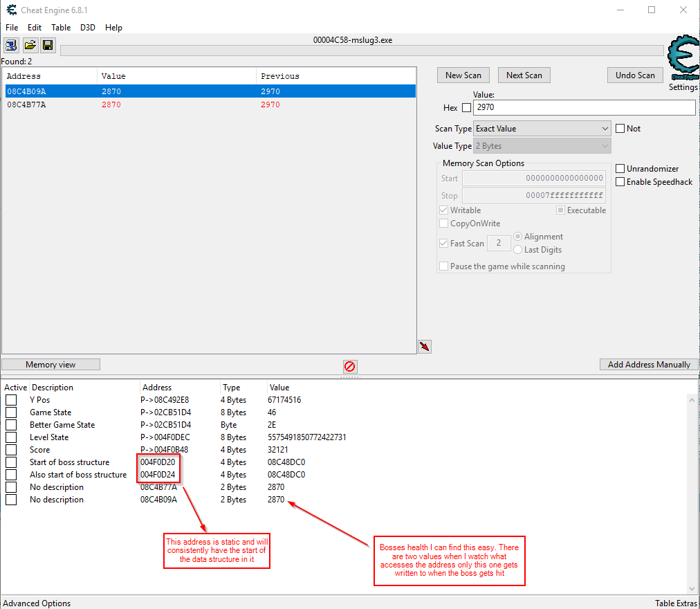This screenshot has height=609, width=700.
Task: Click the Cheat Engine title bar icon
Action: pyautogui.click(x=10, y=10)
